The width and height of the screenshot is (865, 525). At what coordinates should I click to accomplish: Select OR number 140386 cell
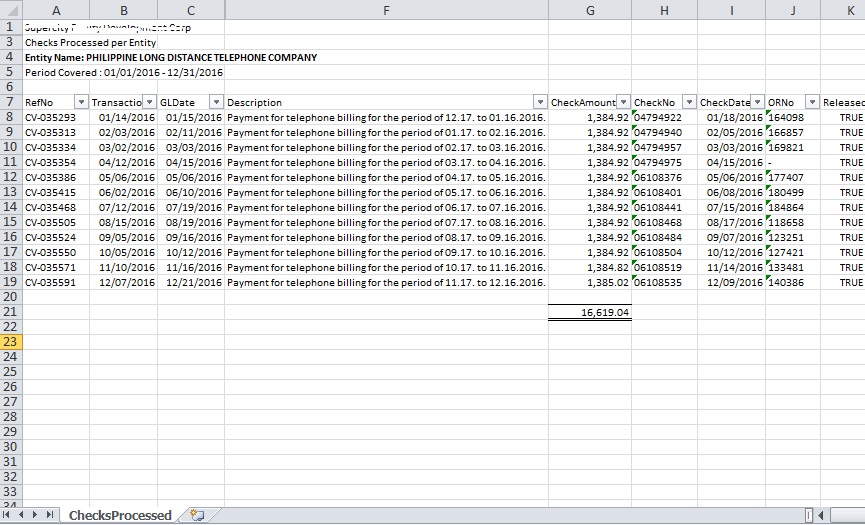[x=793, y=282]
